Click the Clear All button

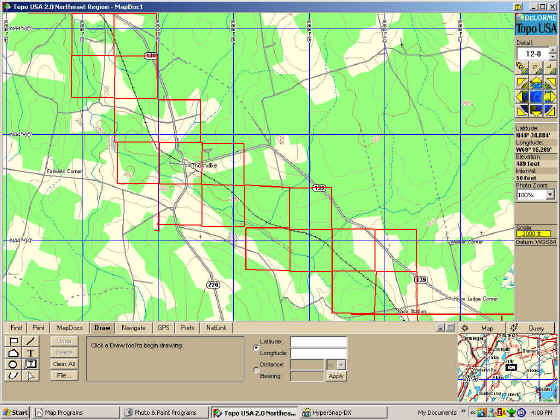(x=64, y=364)
